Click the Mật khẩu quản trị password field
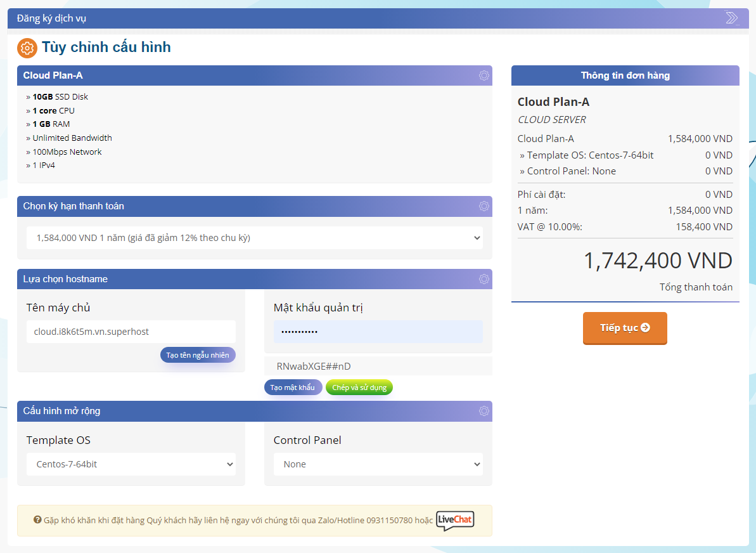Screen dimensions: 756x553 tap(378, 332)
